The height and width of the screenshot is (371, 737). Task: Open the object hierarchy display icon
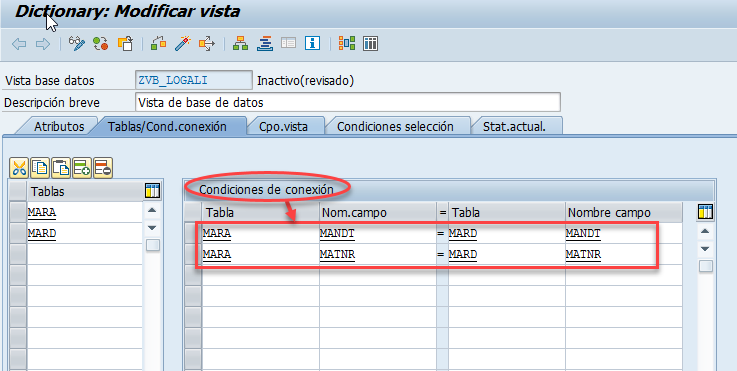241,43
